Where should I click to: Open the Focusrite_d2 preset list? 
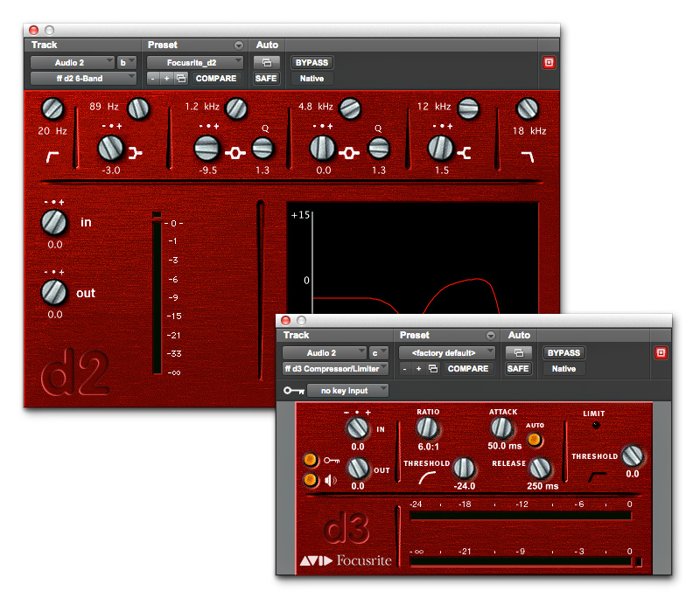(194, 62)
